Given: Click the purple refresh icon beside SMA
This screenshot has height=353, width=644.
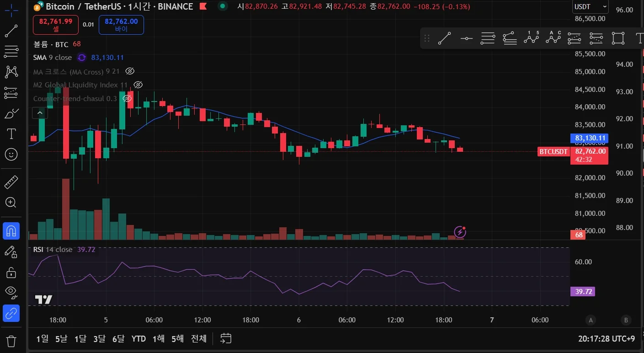Looking at the screenshot, I should [82, 58].
